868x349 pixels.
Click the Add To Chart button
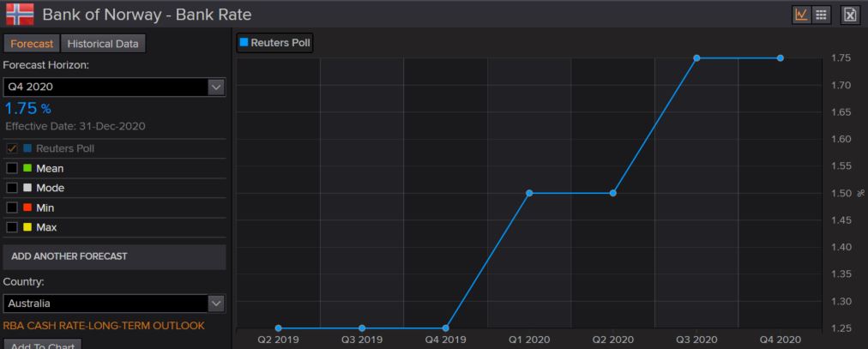point(42,345)
